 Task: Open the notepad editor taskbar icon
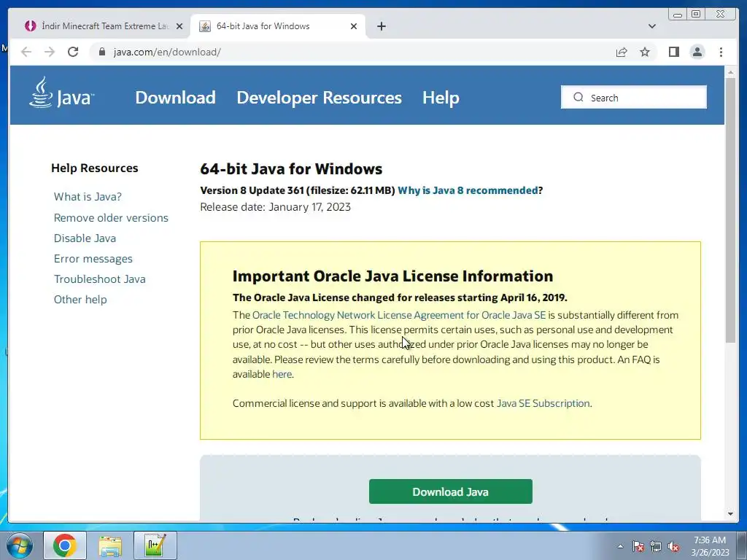tap(155, 545)
